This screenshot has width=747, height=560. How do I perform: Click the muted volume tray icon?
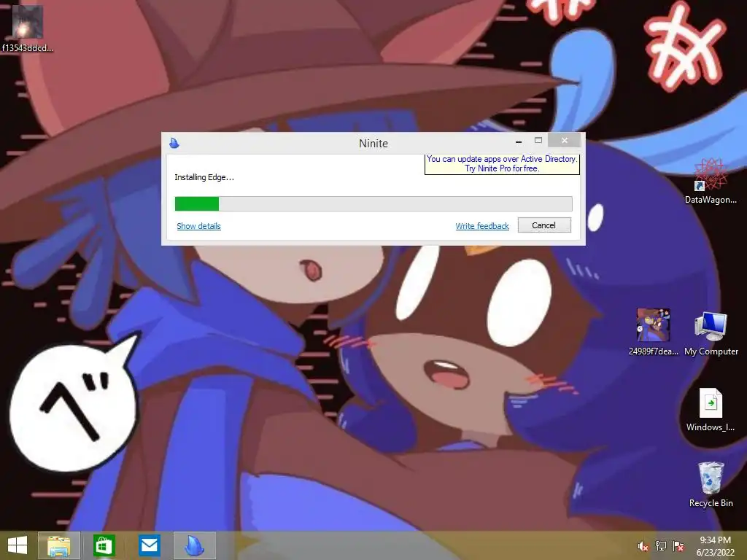(643, 547)
